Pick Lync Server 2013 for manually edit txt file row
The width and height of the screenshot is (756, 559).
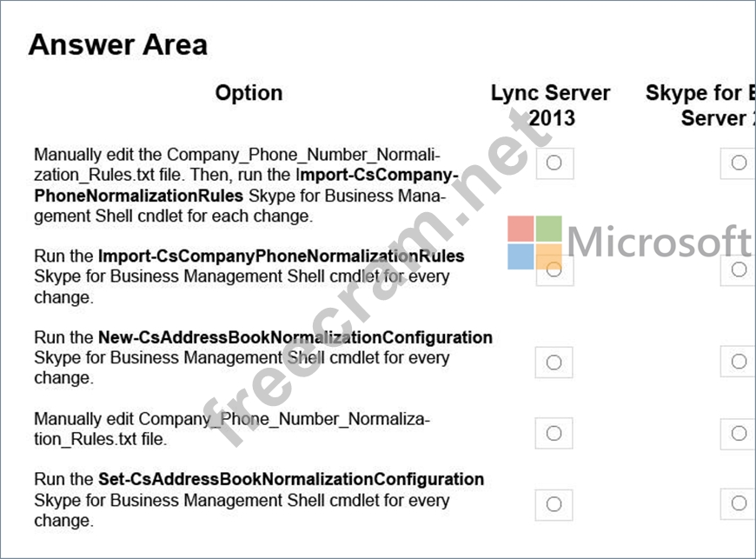pos(554,433)
